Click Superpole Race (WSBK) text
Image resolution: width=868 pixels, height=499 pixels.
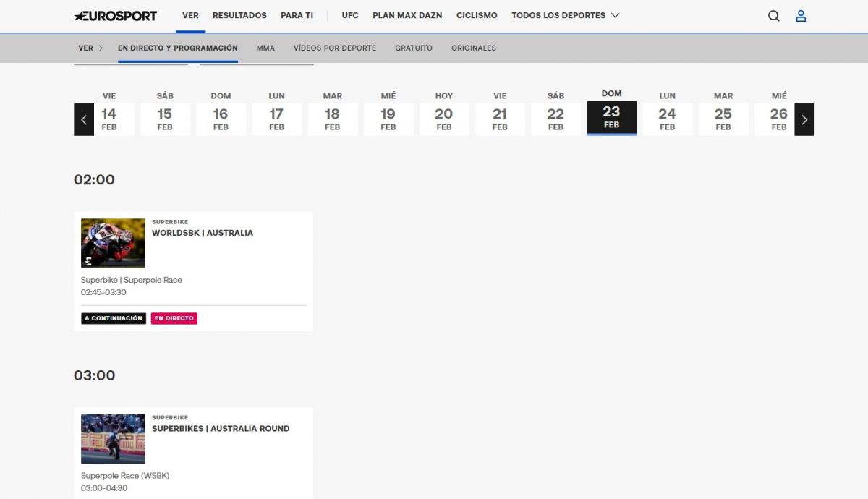point(125,476)
